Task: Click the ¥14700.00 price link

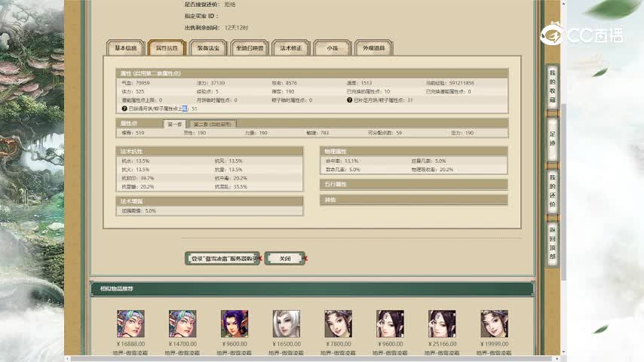Action: pyautogui.click(x=182, y=344)
